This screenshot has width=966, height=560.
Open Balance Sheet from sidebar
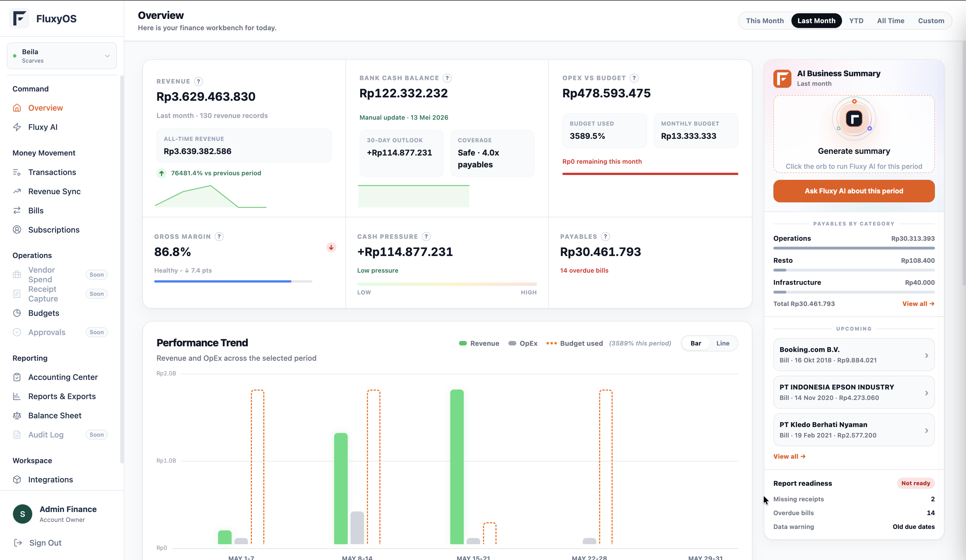pos(55,415)
